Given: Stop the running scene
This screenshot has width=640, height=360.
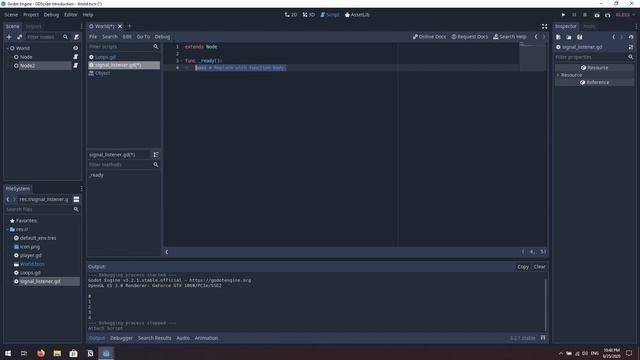Looking at the screenshot, I should click(x=585, y=15).
